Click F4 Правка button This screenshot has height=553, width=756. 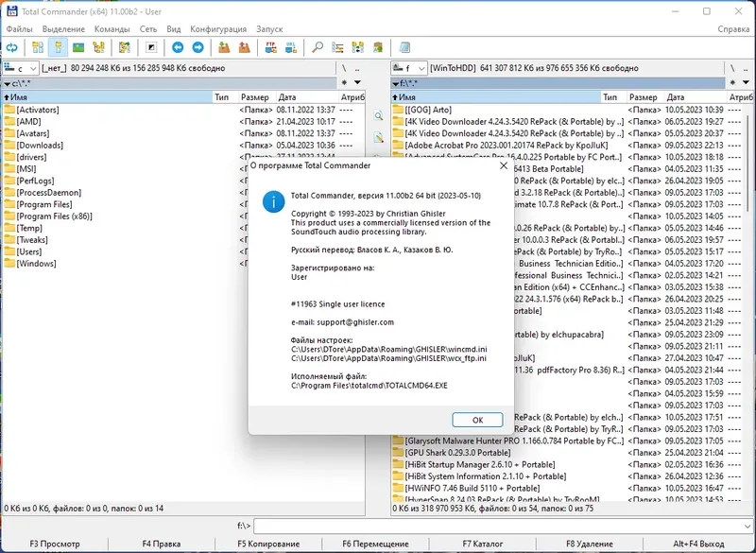161,544
